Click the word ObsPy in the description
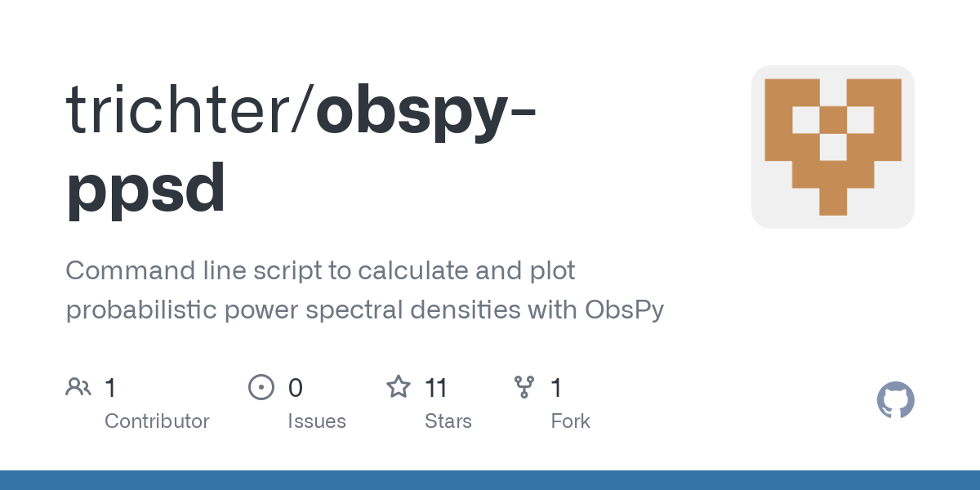 coord(624,310)
